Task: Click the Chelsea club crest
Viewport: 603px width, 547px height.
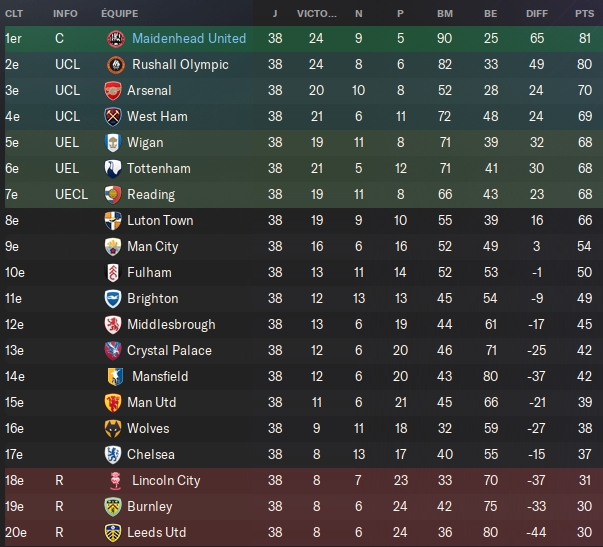Action: coord(113,454)
